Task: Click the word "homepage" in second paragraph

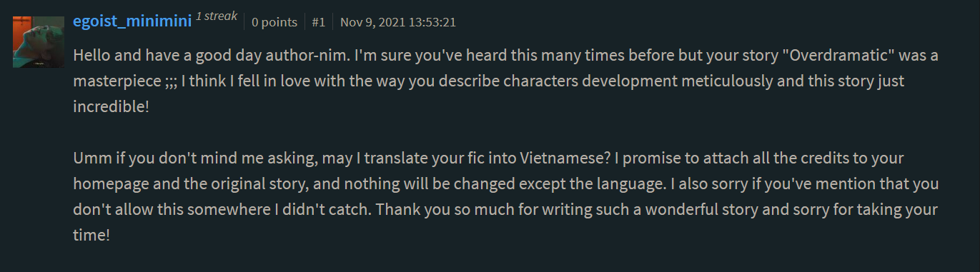Action: 104,183
